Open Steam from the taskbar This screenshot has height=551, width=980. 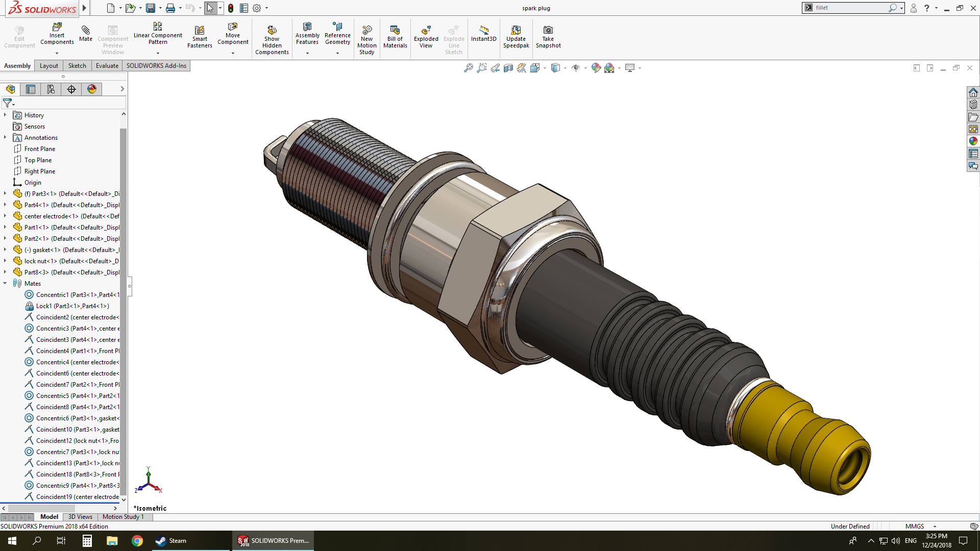click(x=170, y=541)
